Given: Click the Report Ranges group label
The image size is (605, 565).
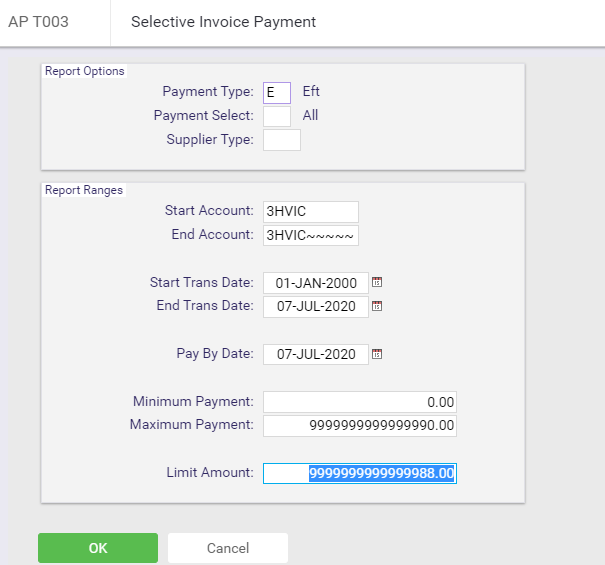Looking at the screenshot, I should click(x=84, y=190).
